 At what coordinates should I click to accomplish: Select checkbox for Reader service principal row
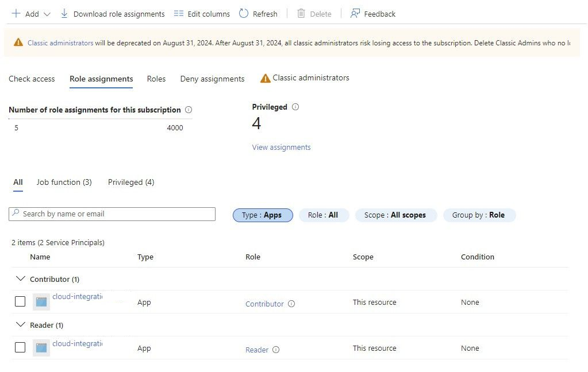click(20, 347)
